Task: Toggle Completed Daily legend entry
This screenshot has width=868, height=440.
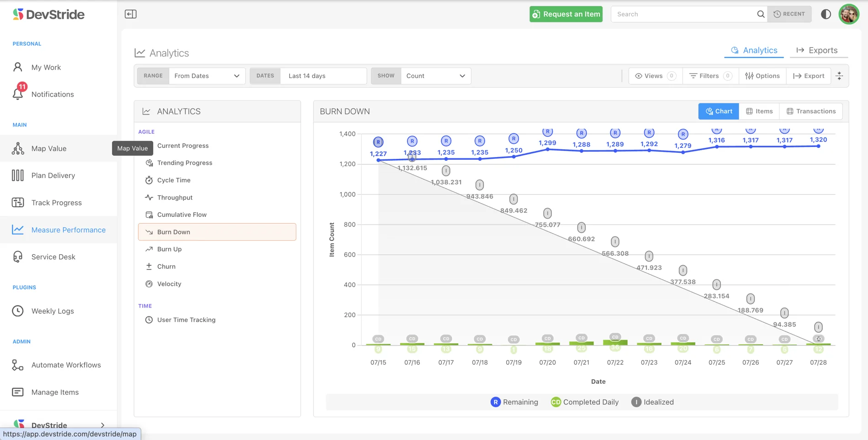Action: point(585,402)
